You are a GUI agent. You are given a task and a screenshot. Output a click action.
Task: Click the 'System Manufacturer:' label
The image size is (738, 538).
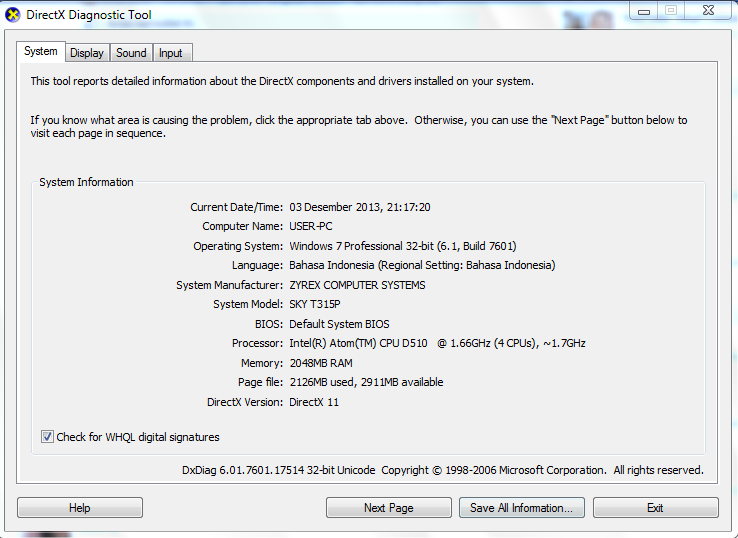(x=229, y=285)
